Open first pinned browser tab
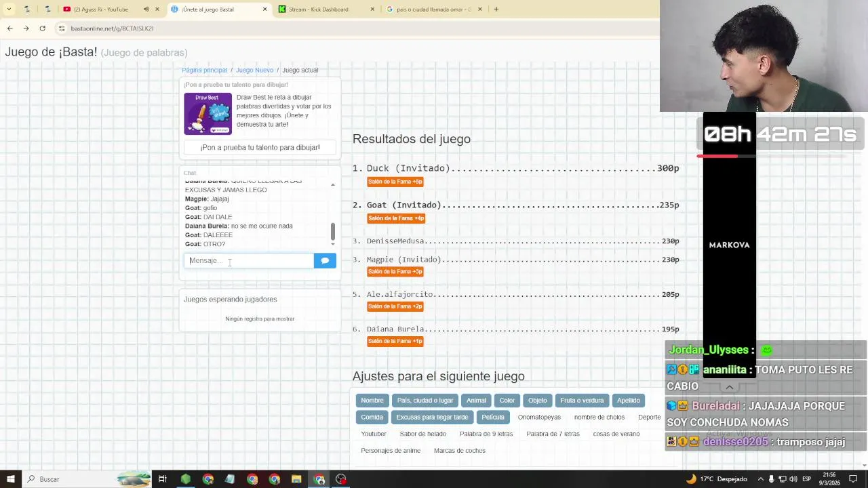The image size is (868, 488). pyautogui.click(x=26, y=9)
